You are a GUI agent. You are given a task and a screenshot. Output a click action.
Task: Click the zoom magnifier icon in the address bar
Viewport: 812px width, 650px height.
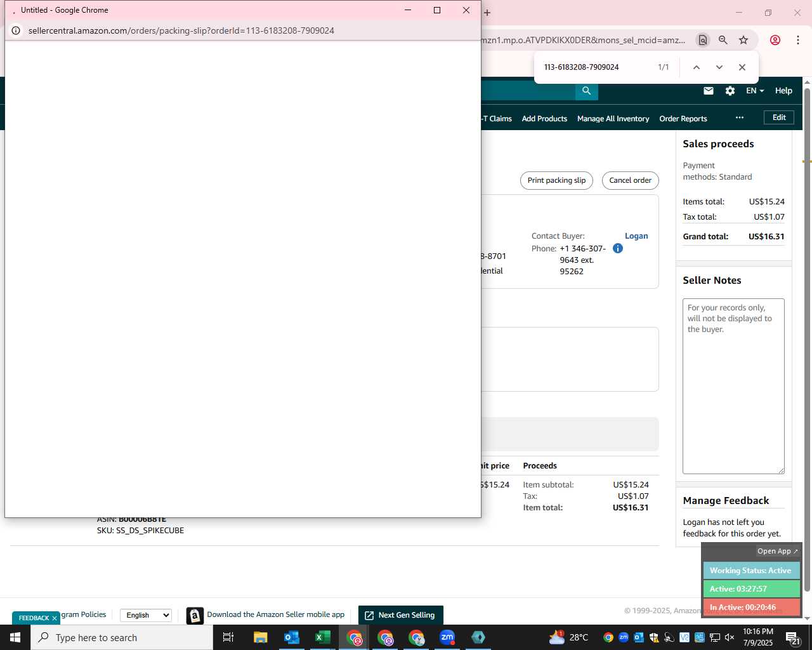[x=723, y=40]
